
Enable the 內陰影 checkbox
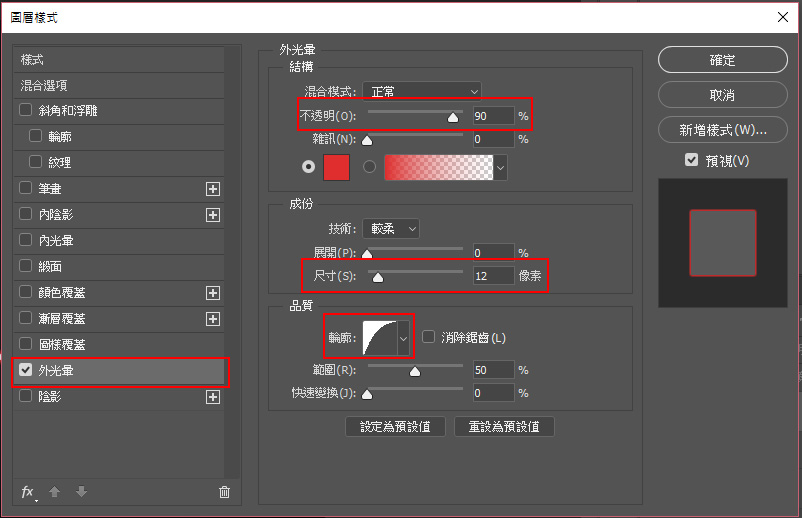click(26, 214)
